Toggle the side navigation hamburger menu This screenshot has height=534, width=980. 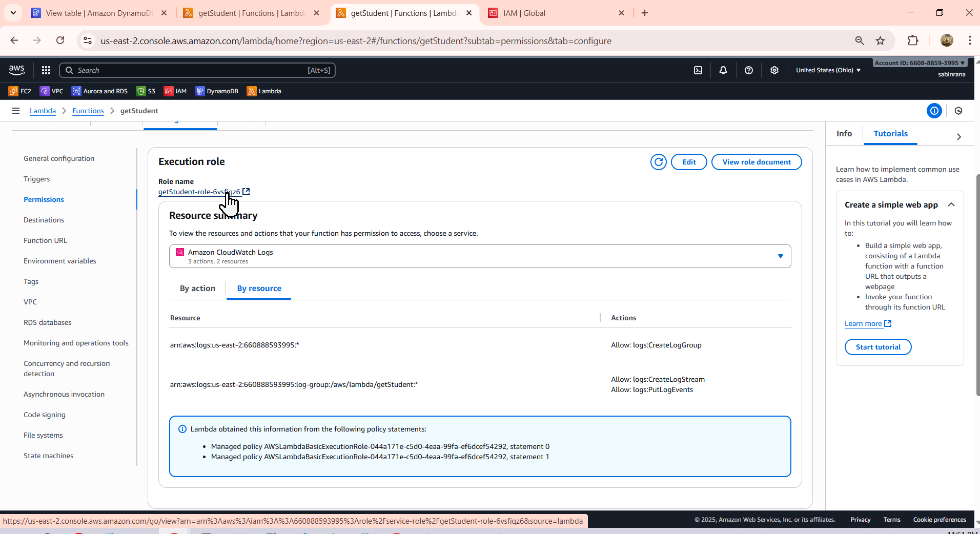click(16, 111)
